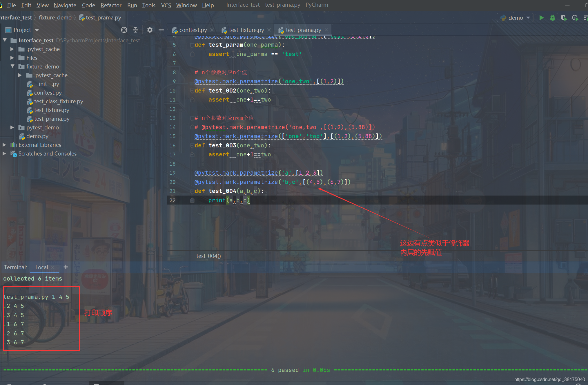Open the View menu
588x385 pixels.
click(43, 5)
